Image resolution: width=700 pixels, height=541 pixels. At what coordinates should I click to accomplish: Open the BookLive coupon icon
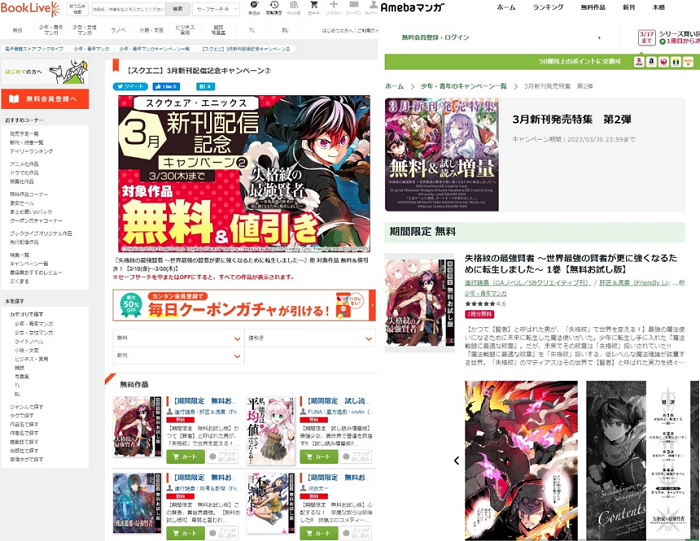click(x=354, y=8)
